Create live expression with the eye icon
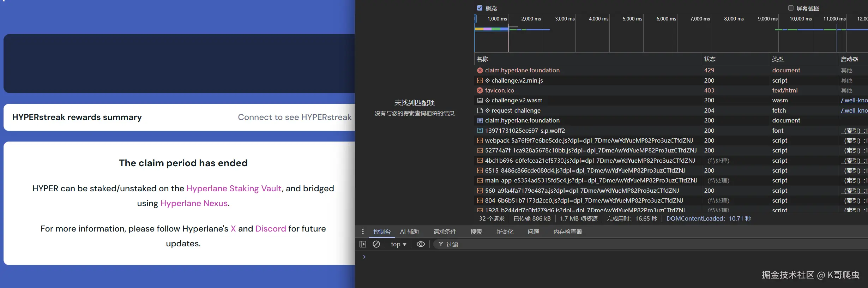Screen dimensions: 868x288 pos(421,244)
